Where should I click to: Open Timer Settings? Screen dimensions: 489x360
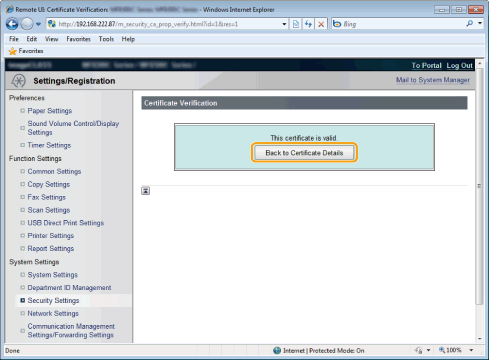pyautogui.click(x=49, y=145)
